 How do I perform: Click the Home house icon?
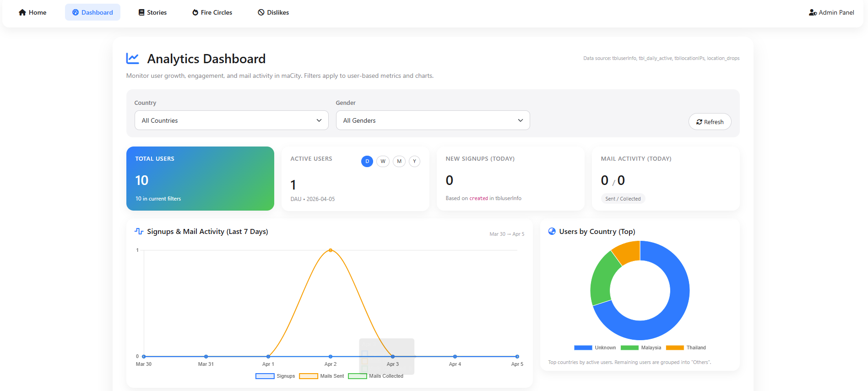pos(22,12)
